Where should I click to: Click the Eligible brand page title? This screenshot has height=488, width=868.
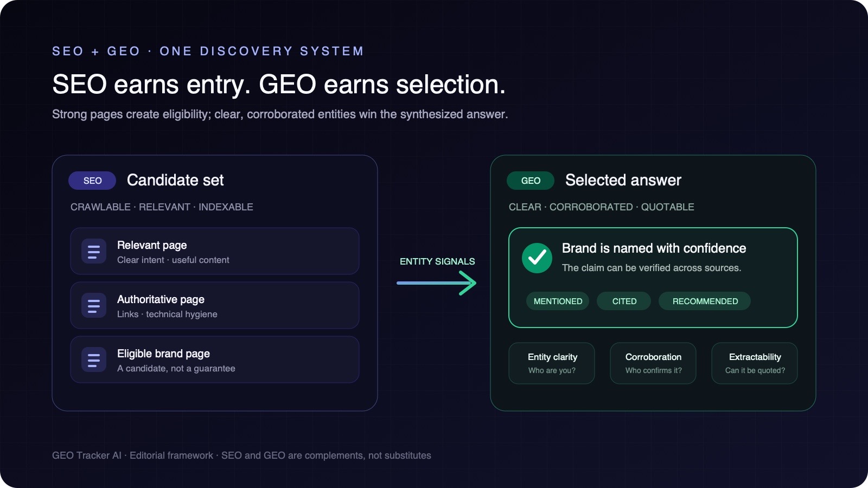(163, 354)
